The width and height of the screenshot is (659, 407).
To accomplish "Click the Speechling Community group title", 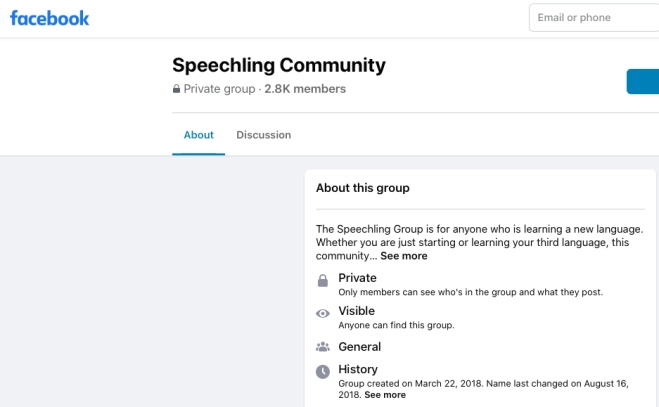I will (278, 65).
